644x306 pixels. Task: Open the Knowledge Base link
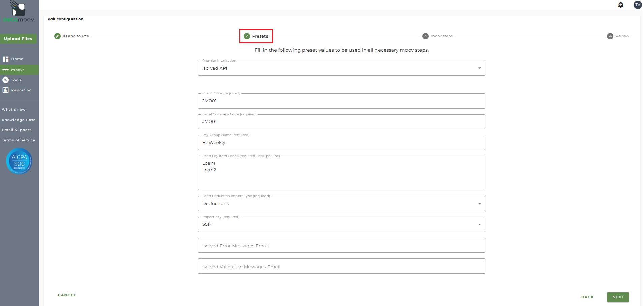19,120
